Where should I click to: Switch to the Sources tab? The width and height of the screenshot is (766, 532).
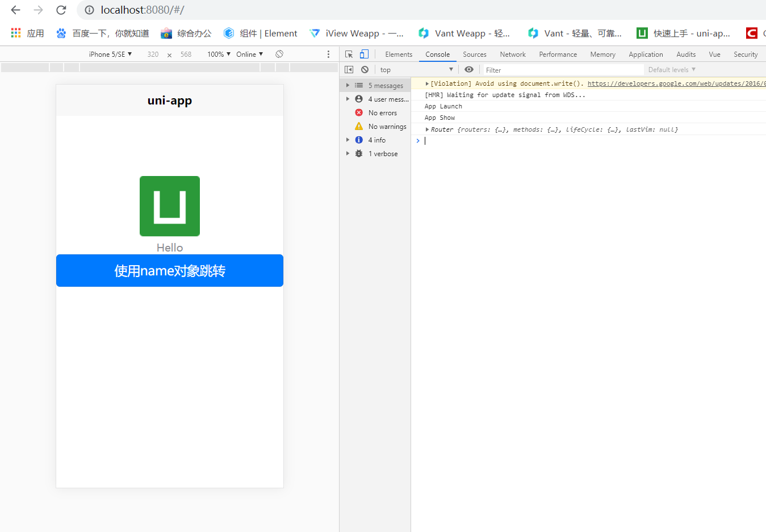474,55
